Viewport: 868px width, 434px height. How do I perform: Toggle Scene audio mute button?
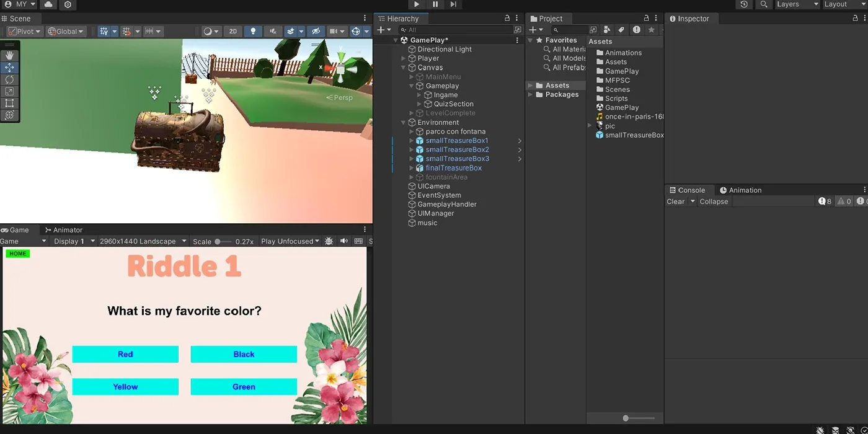coord(272,31)
